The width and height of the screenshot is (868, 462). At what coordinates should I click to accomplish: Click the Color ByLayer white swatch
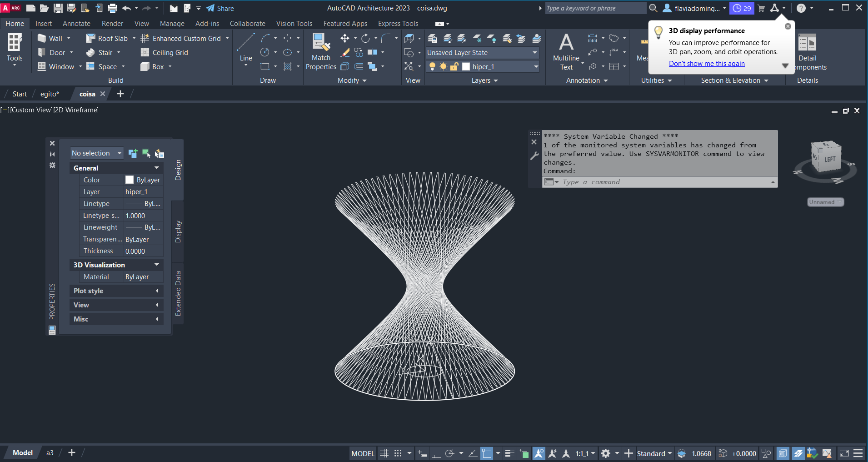(x=130, y=180)
